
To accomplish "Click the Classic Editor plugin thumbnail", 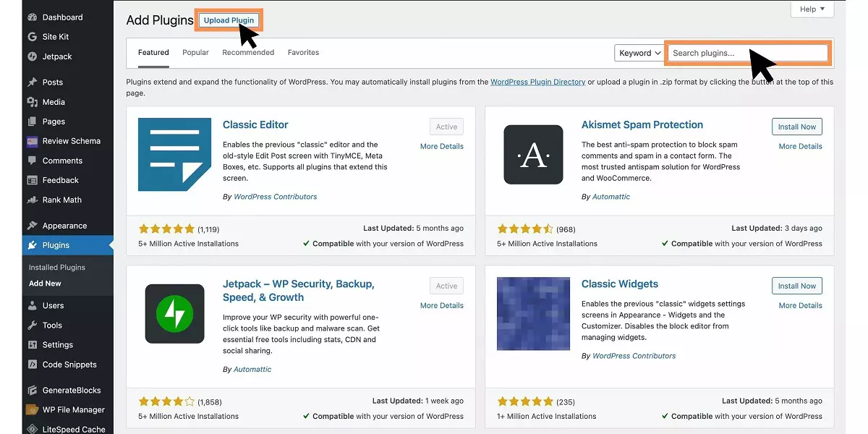I will (174, 155).
